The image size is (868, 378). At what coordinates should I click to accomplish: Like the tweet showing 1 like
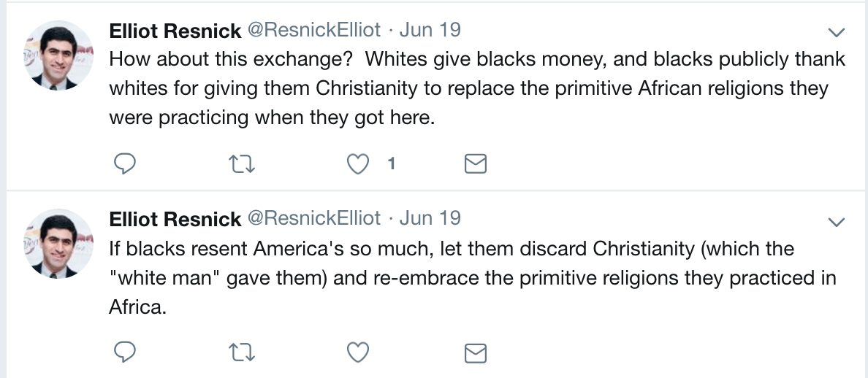tap(357, 164)
